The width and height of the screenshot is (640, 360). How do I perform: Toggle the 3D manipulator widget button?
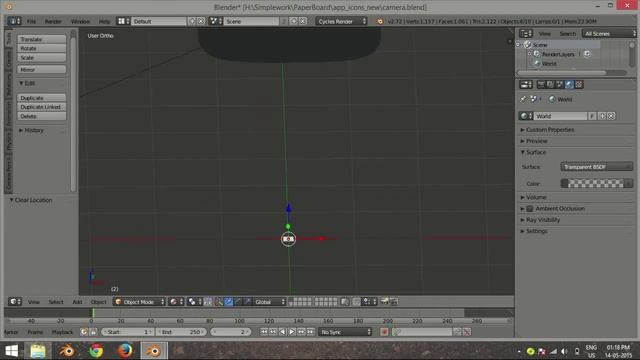[x=219, y=302]
